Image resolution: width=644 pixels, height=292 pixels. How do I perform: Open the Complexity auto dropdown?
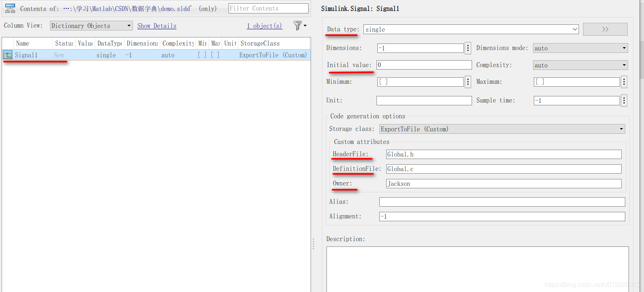580,65
